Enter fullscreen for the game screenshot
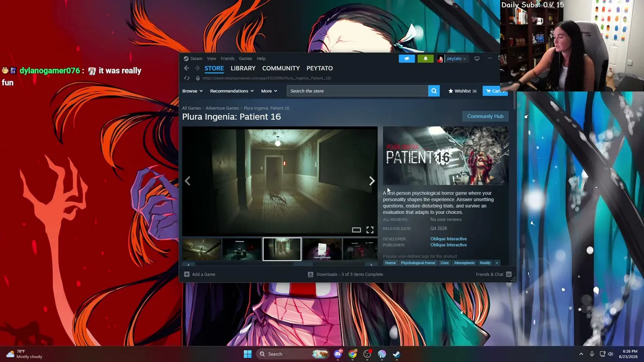 tap(370, 230)
